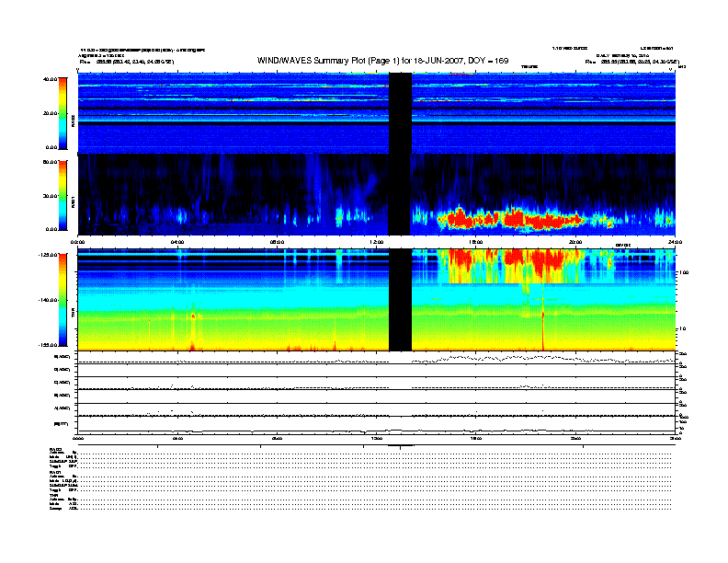Viewport: 728px width, 563px height.
Task: Click the 10 label on TNR right frequency axis
Action: click(x=682, y=329)
